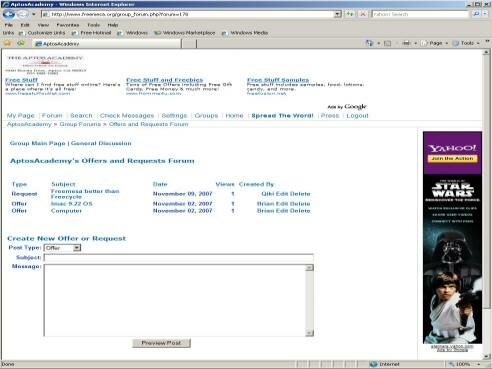Click the Preview Post button
The image size is (492, 369).
pos(162,343)
